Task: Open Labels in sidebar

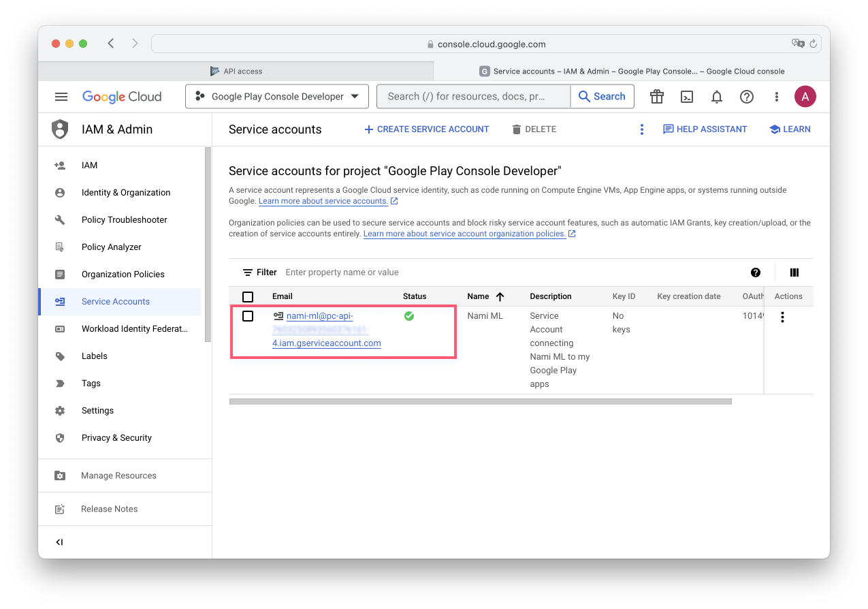Action: click(x=120, y=356)
